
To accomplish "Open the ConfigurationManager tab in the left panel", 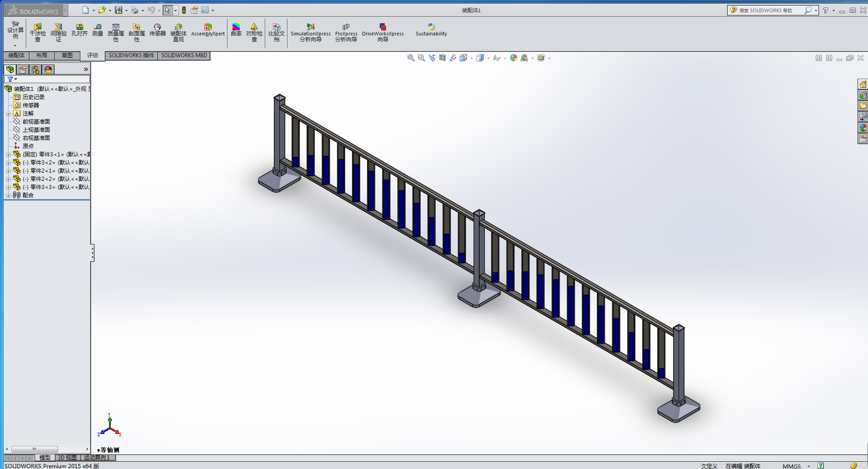I will (x=35, y=70).
